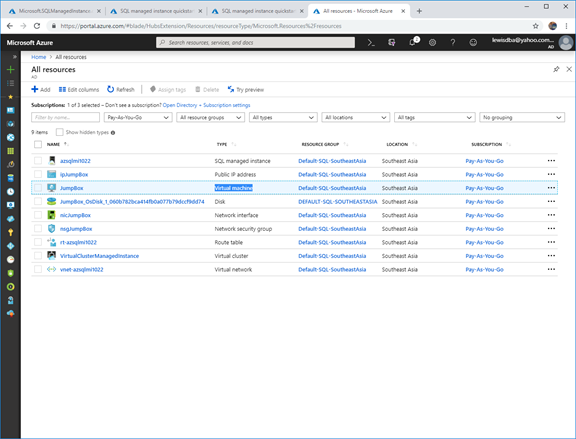The height and width of the screenshot is (439, 576).
Task: Click the JumpBox OsDisk disk icon
Action: tap(52, 201)
